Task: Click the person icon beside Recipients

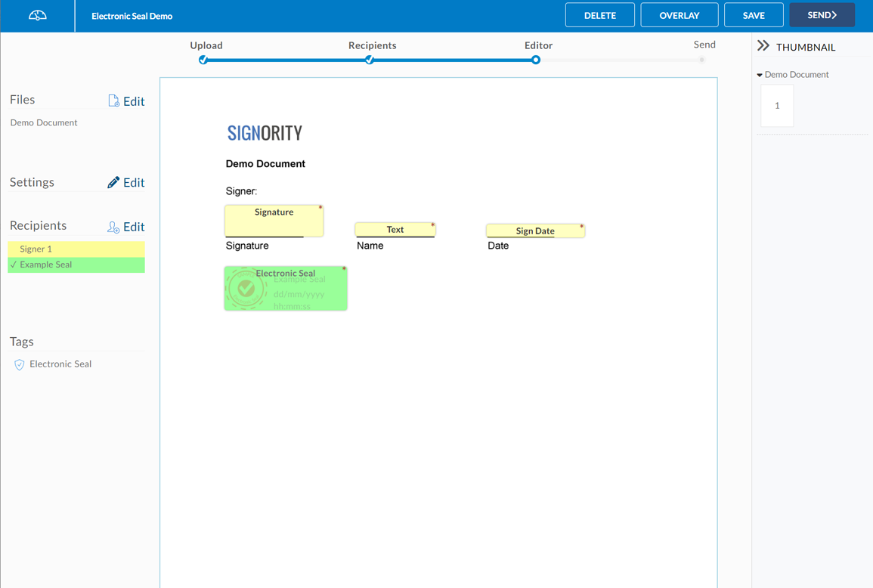Action: tap(113, 227)
